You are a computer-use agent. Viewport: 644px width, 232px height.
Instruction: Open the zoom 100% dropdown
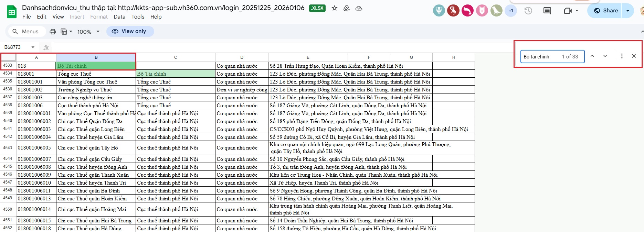[x=88, y=32]
